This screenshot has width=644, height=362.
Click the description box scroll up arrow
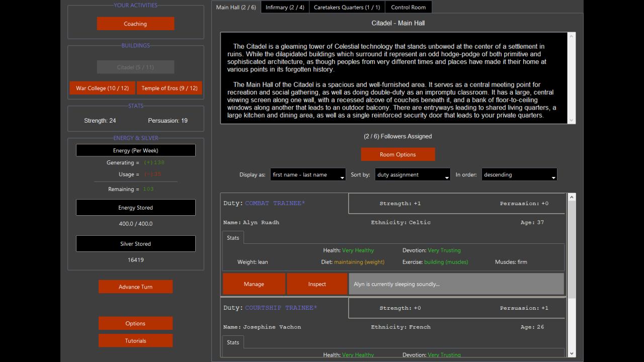coord(571,37)
